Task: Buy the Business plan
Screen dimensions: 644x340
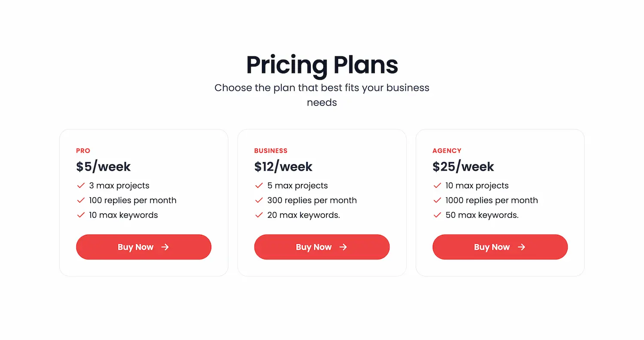Action: [x=322, y=247]
